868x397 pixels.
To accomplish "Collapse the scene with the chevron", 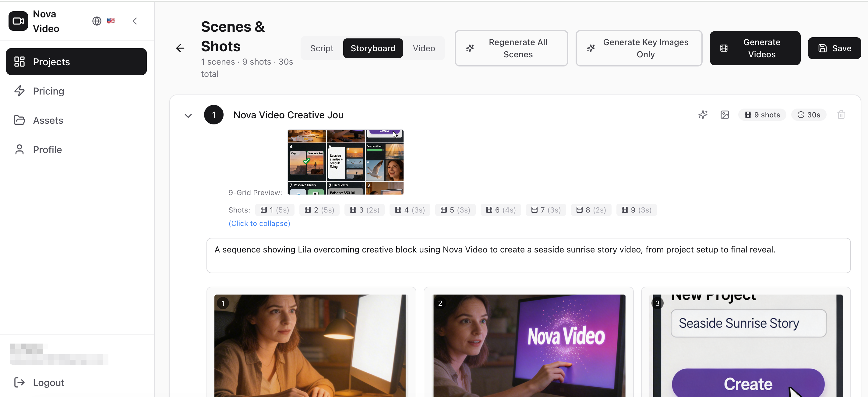I will tap(188, 115).
